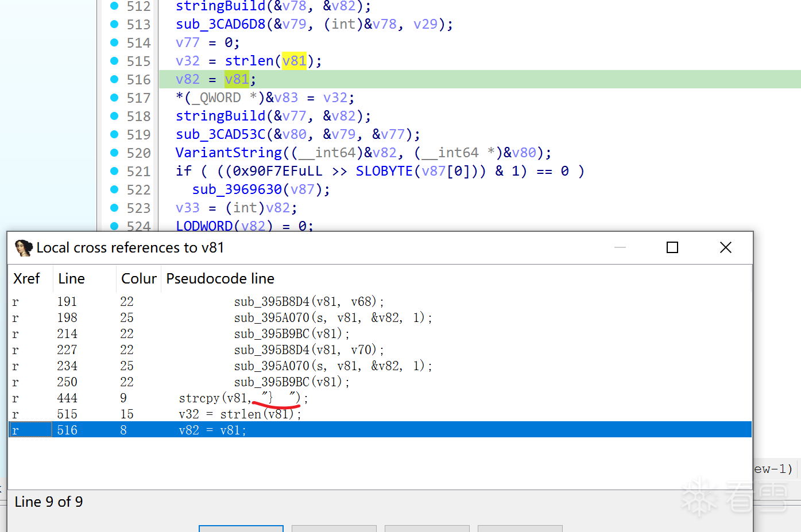The height and width of the screenshot is (532, 801).
Task: Click 0x90F7EFuLL constant on line 521
Action: point(277,171)
